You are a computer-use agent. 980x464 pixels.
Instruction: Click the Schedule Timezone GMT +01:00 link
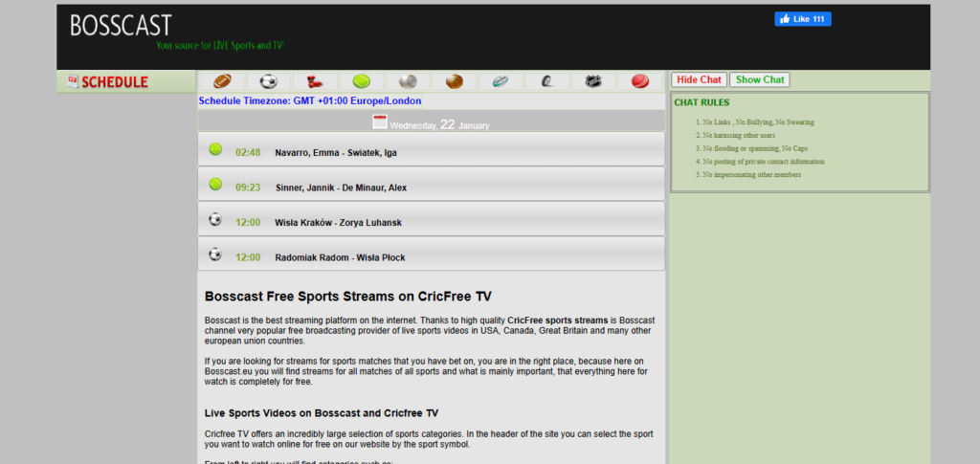(x=310, y=100)
